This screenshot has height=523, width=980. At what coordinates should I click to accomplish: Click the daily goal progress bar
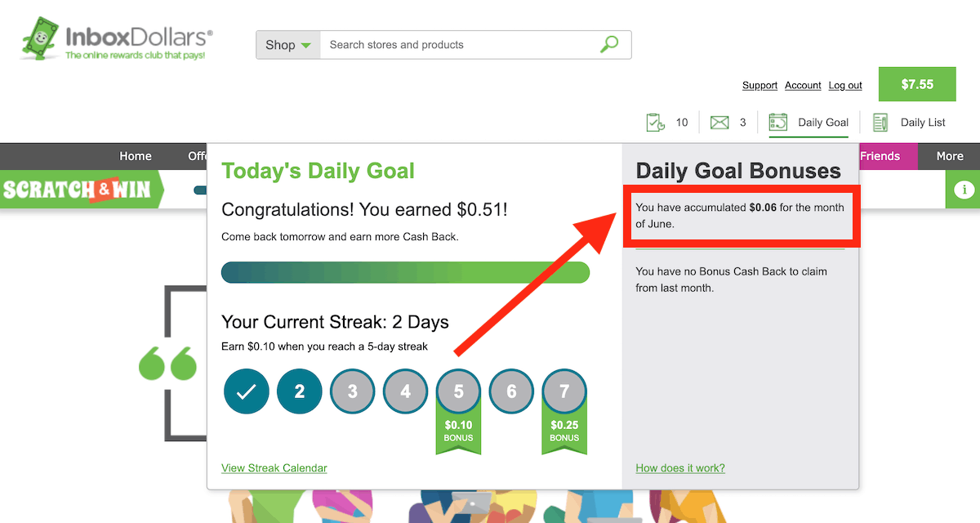406,272
